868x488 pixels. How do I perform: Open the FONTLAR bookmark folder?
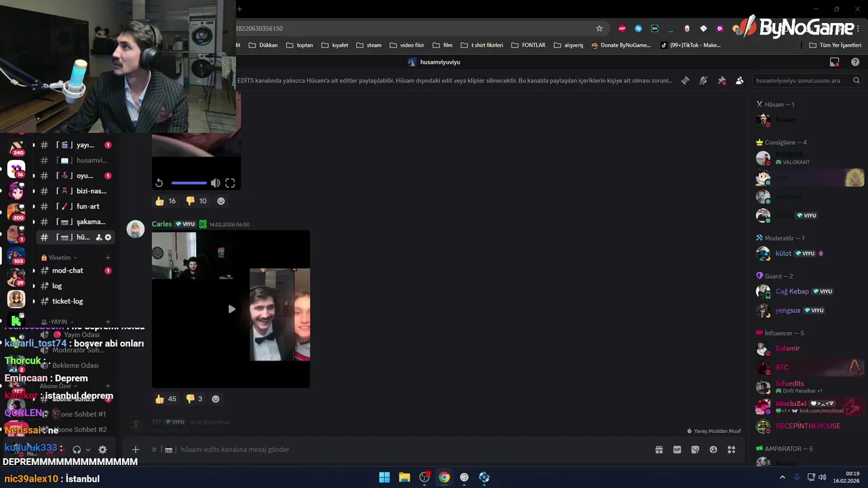pyautogui.click(x=528, y=45)
